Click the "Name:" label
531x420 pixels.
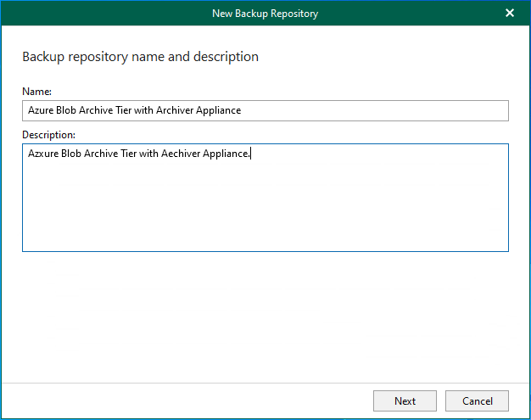pos(36,91)
